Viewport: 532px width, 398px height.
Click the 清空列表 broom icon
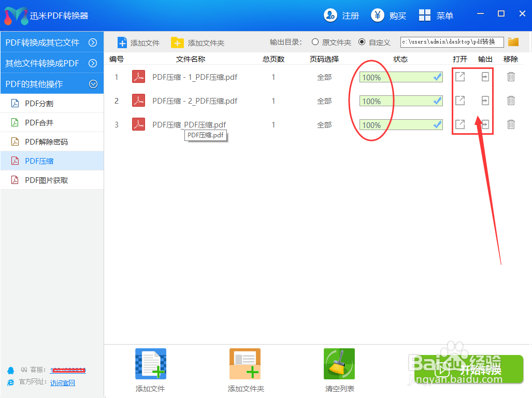point(339,364)
